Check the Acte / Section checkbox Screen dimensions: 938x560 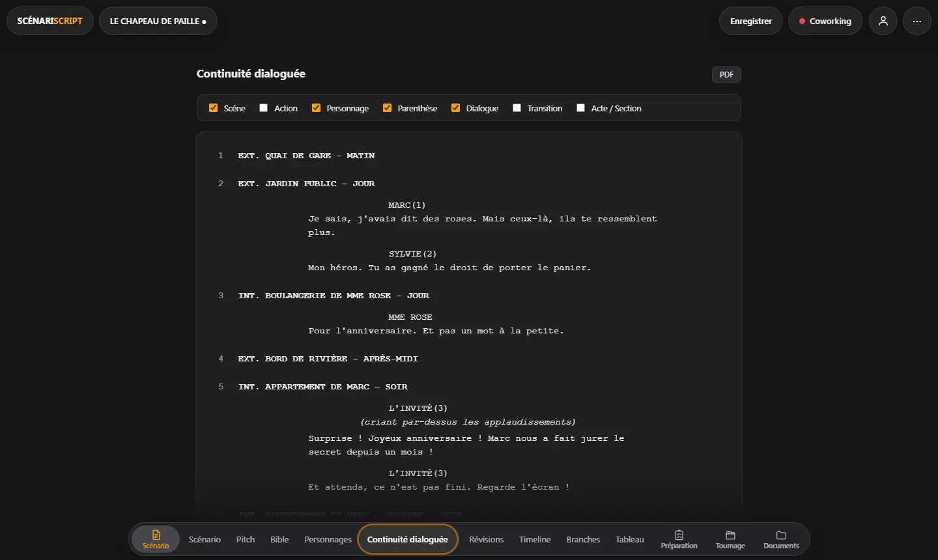[x=580, y=108]
